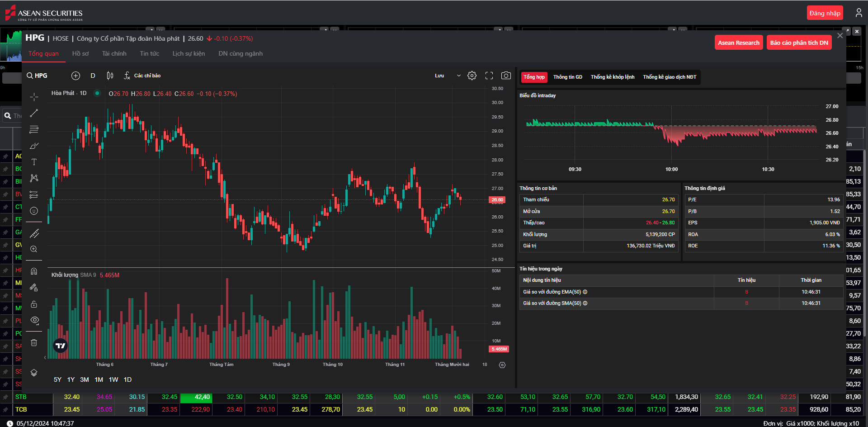Select the trend line drawing tool

tap(34, 113)
